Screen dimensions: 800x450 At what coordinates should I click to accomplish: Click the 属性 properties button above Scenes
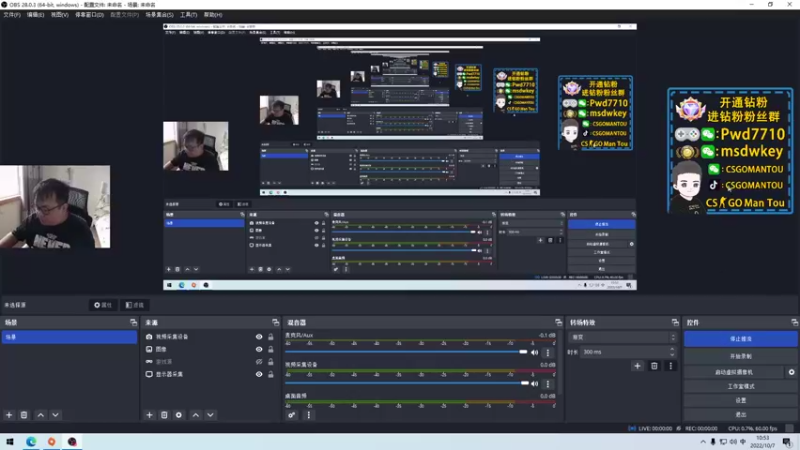tap(103, 305)
